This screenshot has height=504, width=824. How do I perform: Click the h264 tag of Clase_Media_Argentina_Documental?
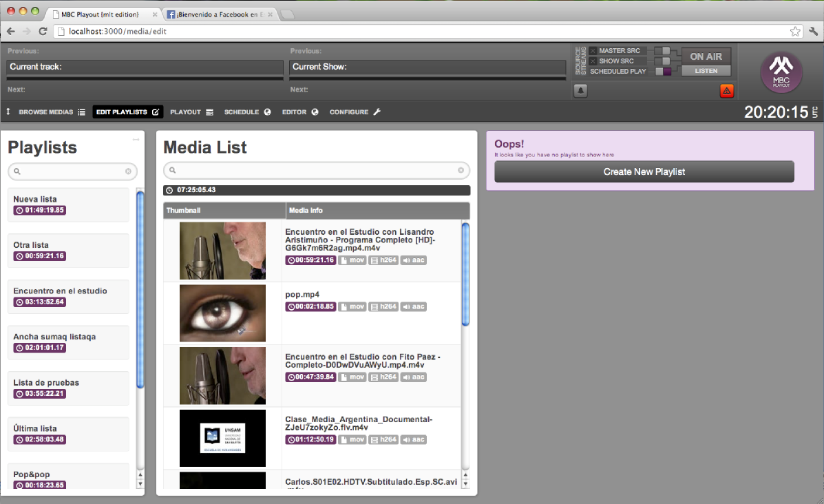tap(383, 439)
